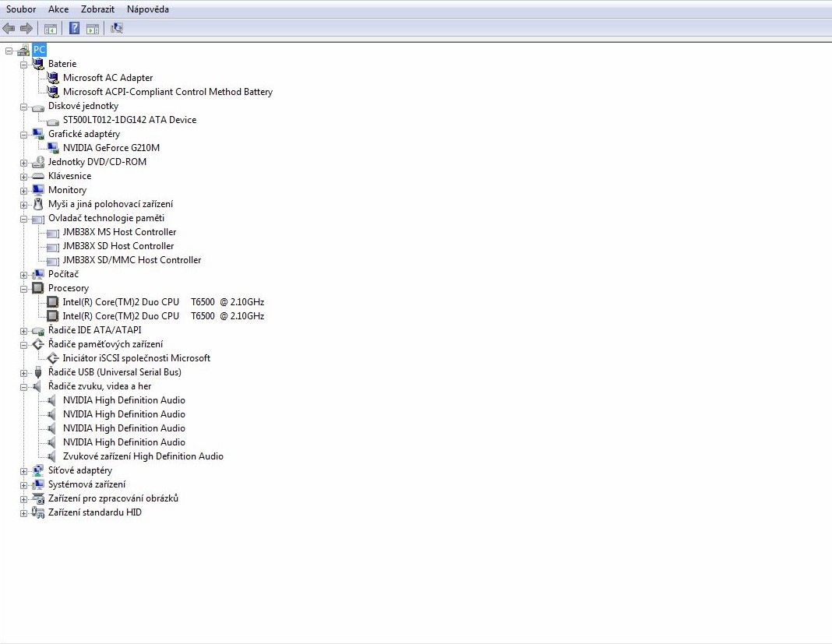This screenshot has height=644, width=832.
Task: Select JMB38X SD Host Controller
Action: tap(118, 245)
